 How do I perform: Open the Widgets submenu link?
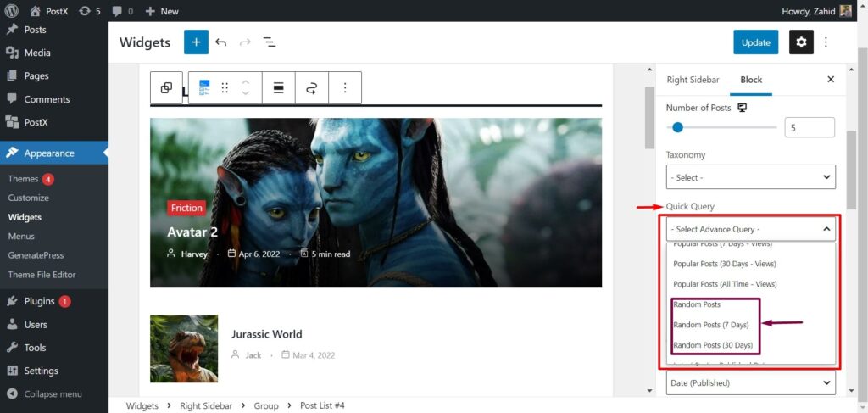coord(25,217)
